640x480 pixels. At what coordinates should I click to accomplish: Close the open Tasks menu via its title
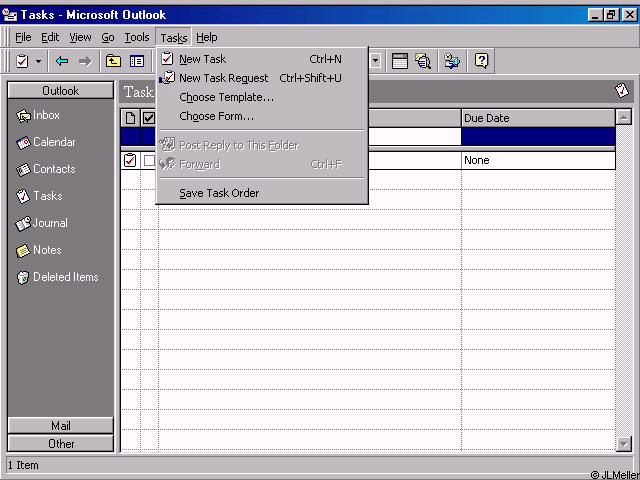coord(173,38)
